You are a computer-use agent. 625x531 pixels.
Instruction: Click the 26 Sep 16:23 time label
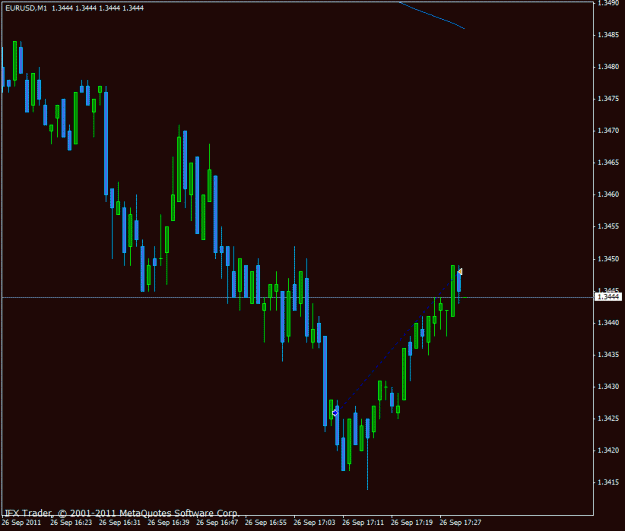tap(71, 522)
